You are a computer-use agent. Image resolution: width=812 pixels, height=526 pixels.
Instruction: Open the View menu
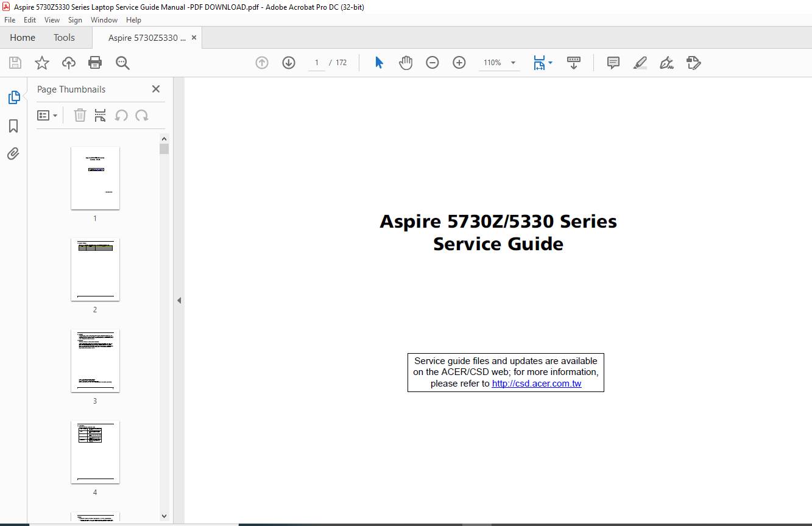click(52, 20)
